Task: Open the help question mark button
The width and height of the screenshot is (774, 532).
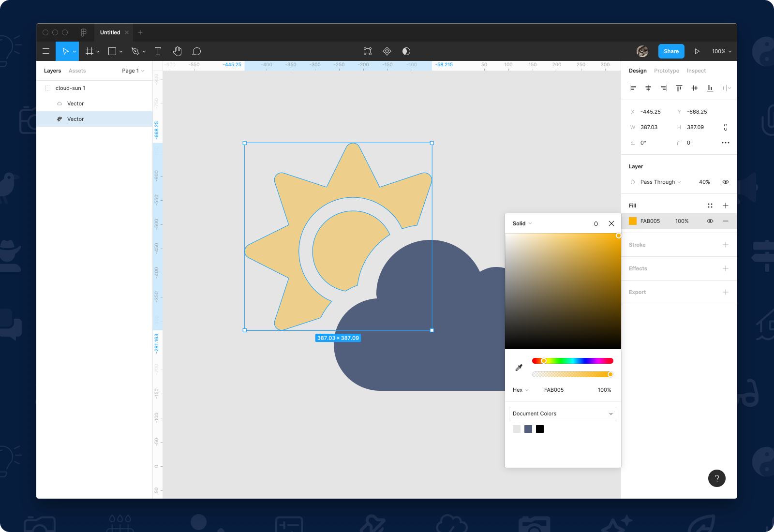Action: (717, 478)
